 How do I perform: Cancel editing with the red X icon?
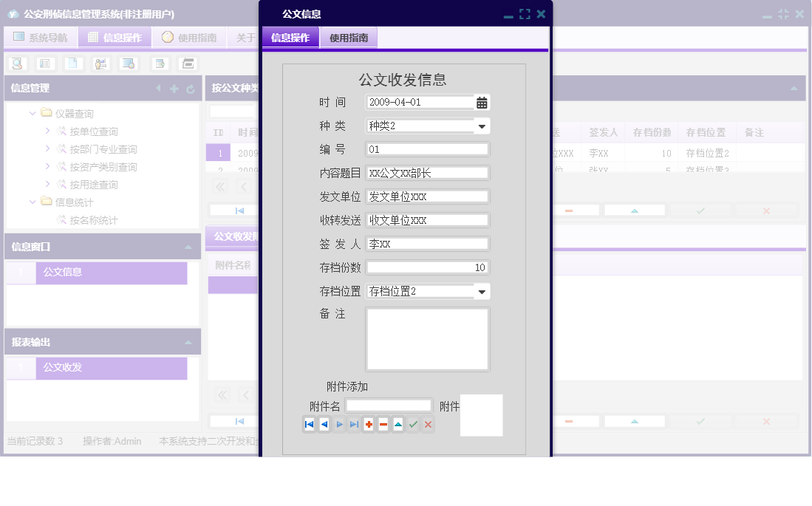coord(427,424)
